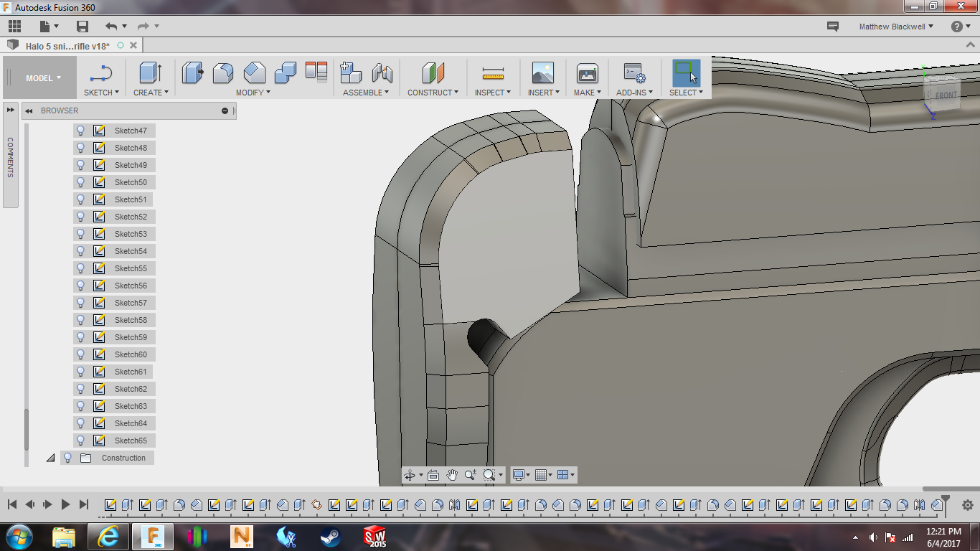Toggle visibility lightbulb for Sketch59
The image size is (980, 551).
click(80, 337)
